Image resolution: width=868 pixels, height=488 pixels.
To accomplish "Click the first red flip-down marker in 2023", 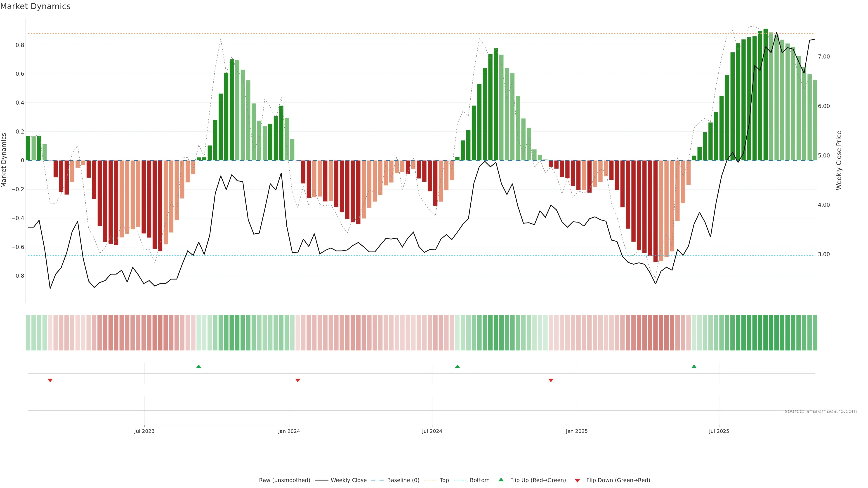I will click(x=50, y=380).
